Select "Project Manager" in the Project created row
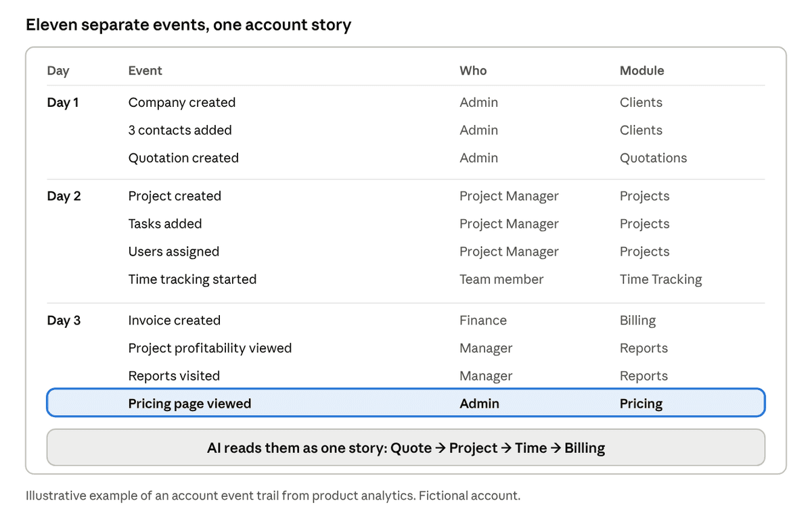This screenshot has width=812, height=524. [510, 196]
